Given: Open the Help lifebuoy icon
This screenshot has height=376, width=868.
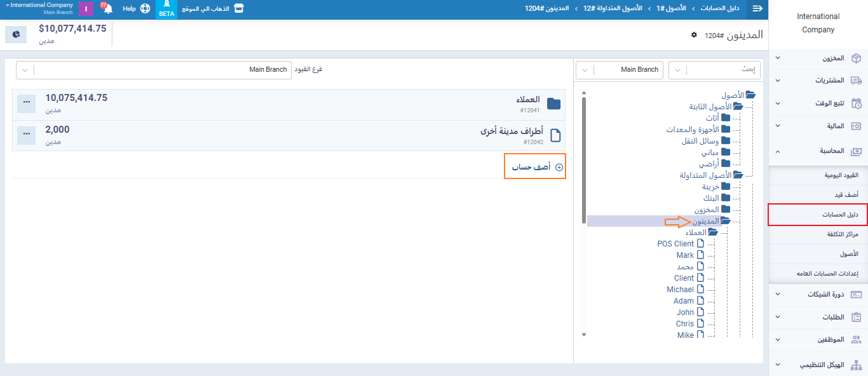Looking at the screenshot, I should pos(145,9).
